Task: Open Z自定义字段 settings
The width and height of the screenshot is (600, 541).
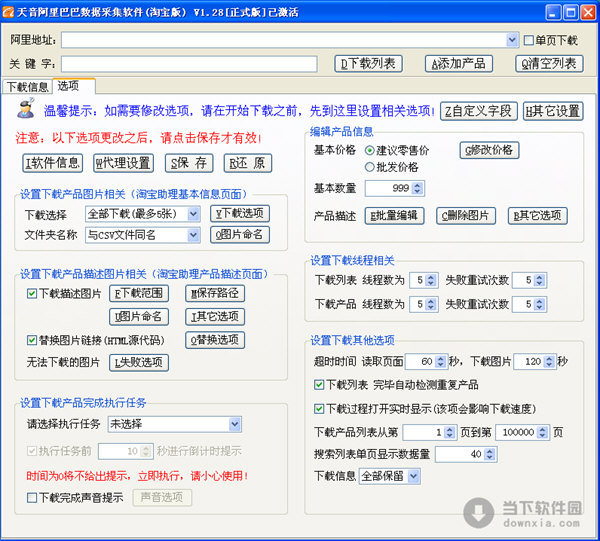Action: (479, 111)
